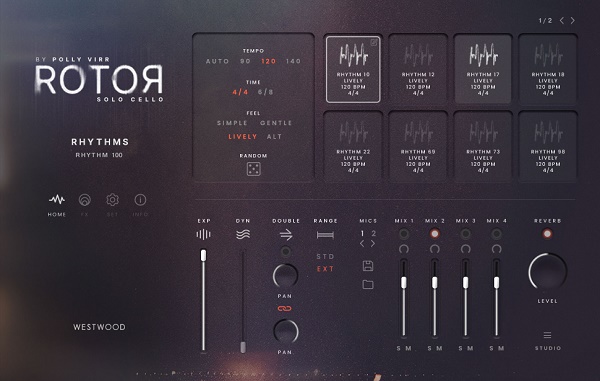Select the Rhythm 98 pad

pos(548,147)
